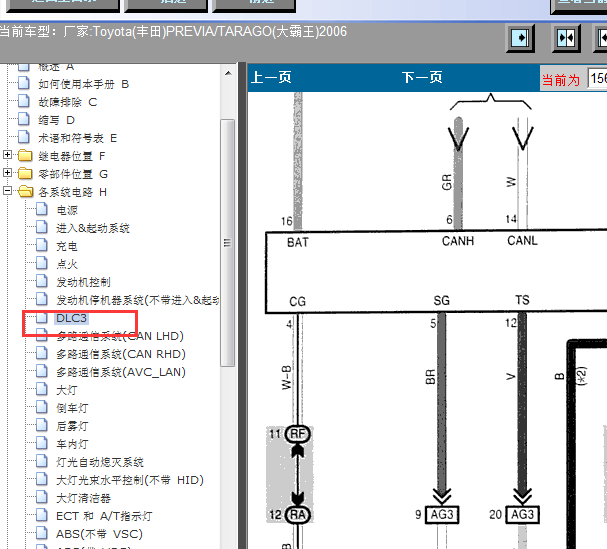Click the document icon beside 电源

[42, 209]
